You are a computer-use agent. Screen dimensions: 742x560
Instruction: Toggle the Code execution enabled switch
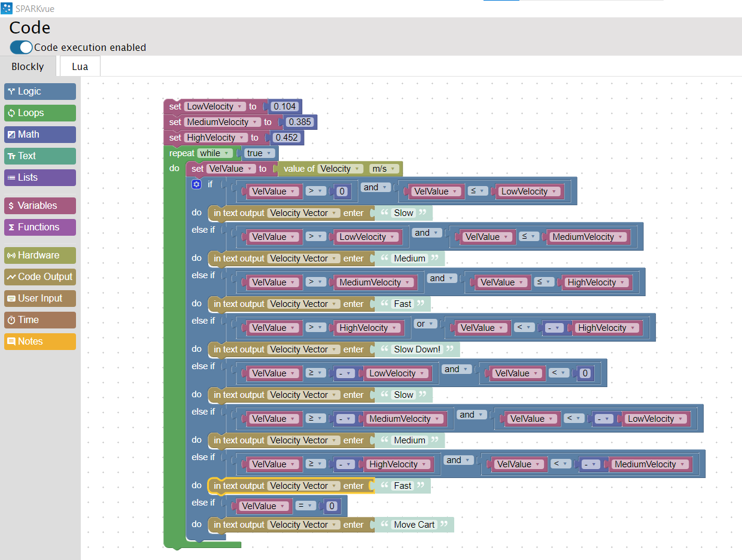tap(22, 47)
